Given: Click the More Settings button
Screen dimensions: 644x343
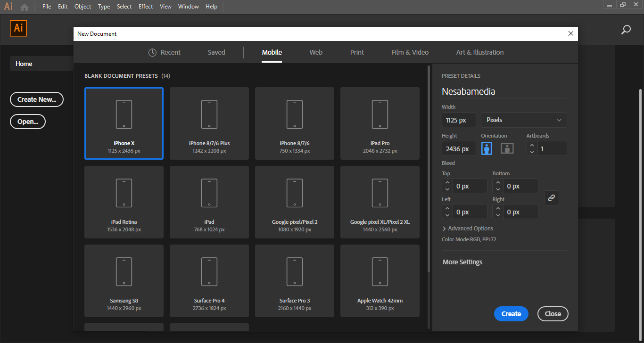Looking at the screenshot, I should point(462,262).
